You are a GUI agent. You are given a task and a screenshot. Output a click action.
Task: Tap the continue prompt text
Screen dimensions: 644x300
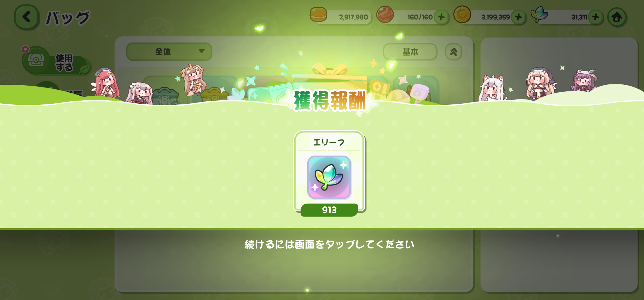coord(330,244)
